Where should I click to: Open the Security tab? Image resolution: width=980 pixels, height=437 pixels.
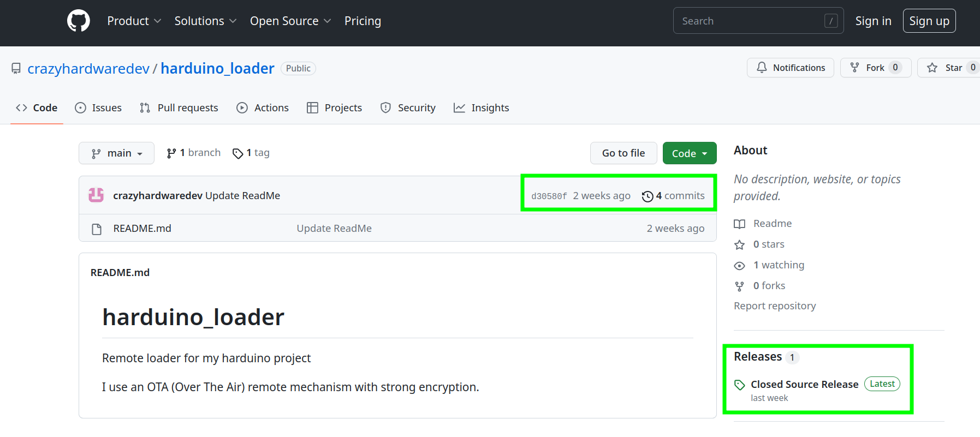408,108
